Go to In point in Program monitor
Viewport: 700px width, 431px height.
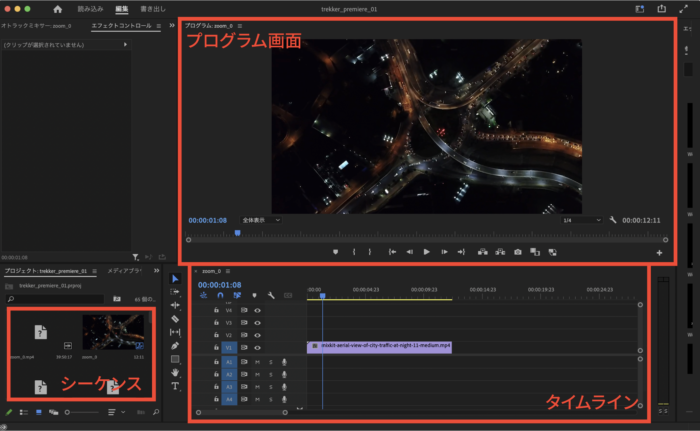point(392,252)
